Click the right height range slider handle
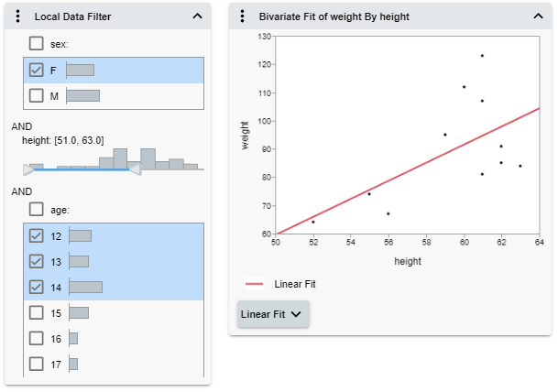 [x=135, y=169]
